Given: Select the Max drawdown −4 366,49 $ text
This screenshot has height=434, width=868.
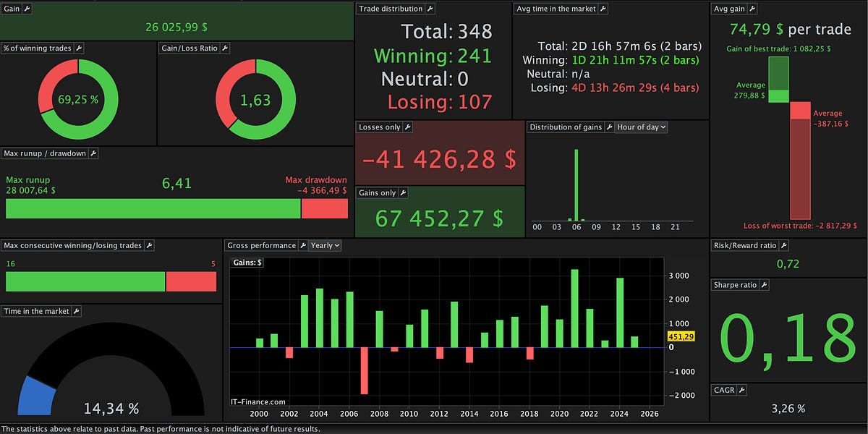Looking at the screenshot, I should click(x=316, y=185).
